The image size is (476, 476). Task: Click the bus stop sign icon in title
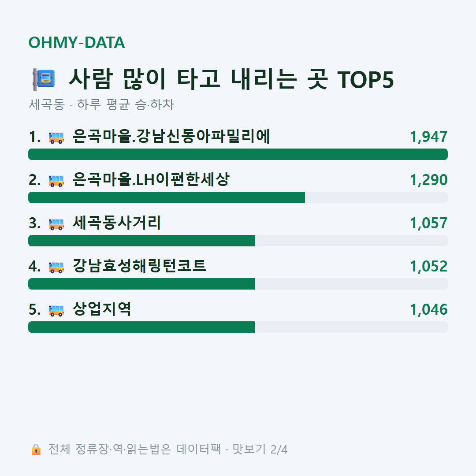point(44,79)
